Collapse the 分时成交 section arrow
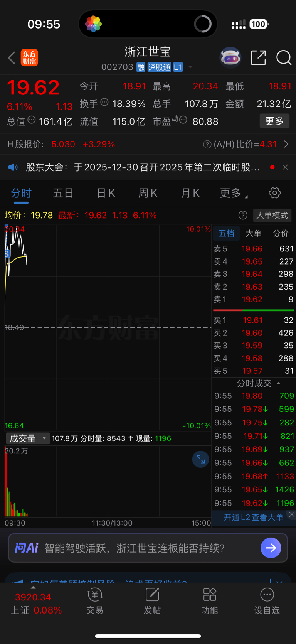This screenshot has width=296, height=644. coord(278,383)
